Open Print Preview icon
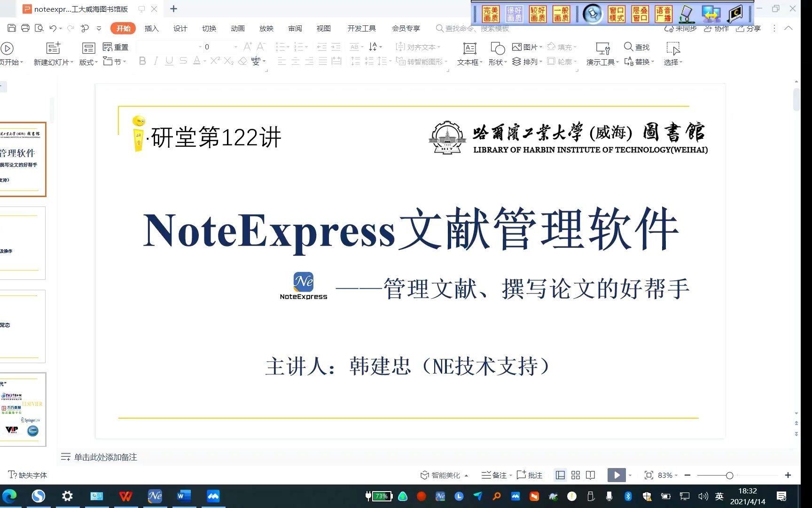Image resolution: width=812 pixels, height=508 pixels. [x=39, y=28]
